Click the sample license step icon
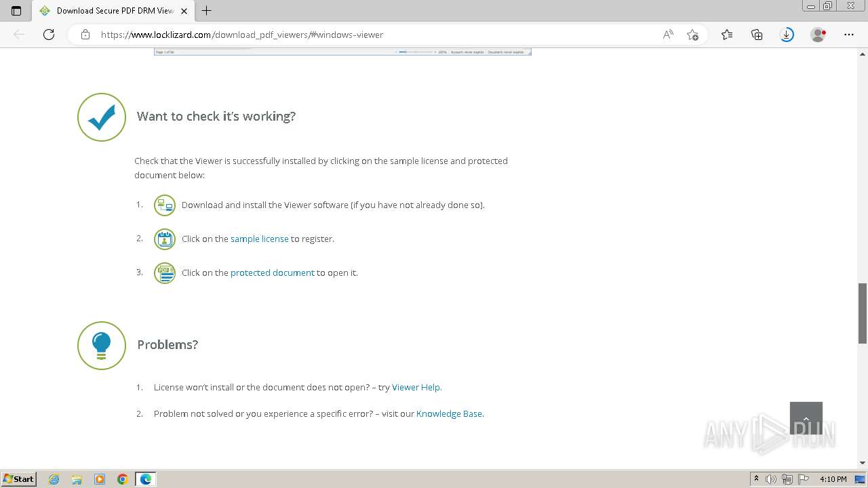 click(x=165, y=239)
